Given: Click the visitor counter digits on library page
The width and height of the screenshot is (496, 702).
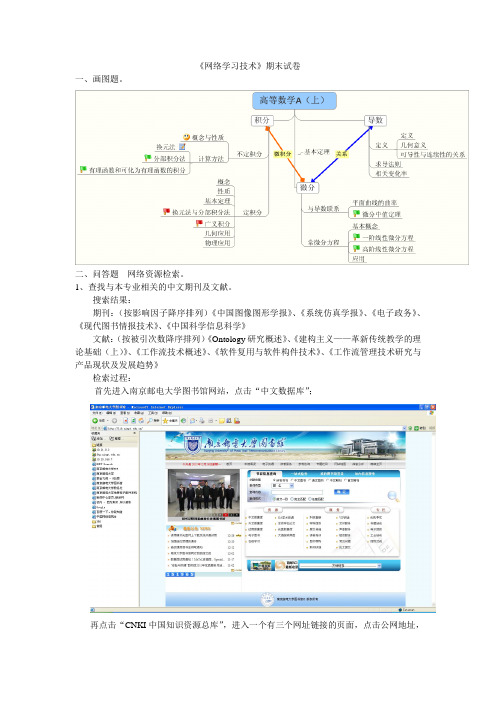Looking at the screenshot, I should (x=180, y=574).
